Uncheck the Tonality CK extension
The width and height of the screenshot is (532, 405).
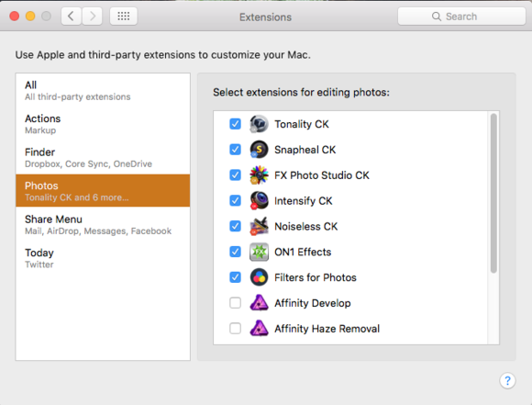[x=235, y=124]
